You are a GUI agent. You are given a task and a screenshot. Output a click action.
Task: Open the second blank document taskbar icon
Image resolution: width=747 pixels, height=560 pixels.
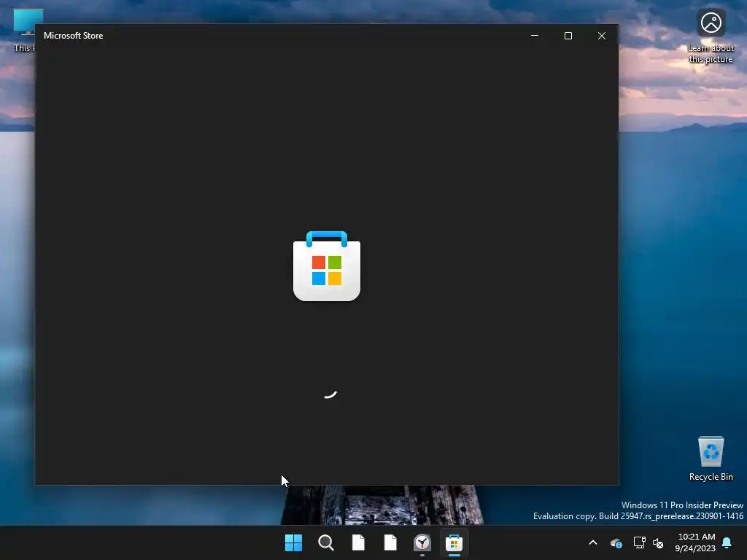point(390,542)
